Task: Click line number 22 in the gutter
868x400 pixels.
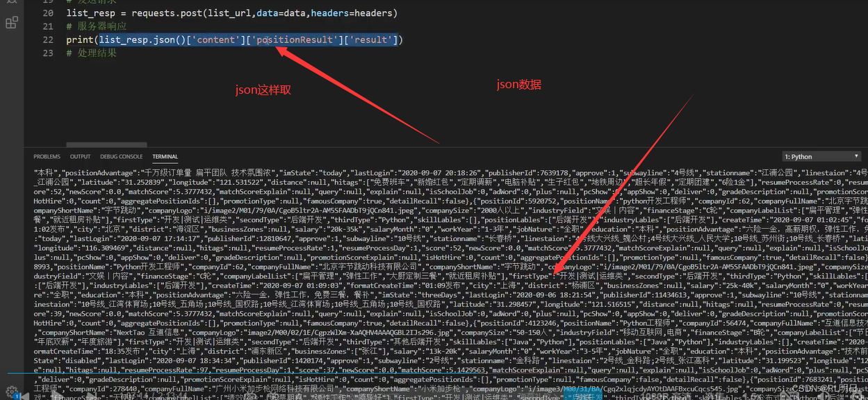Action: pyautogui.click(x=47, y=40)
